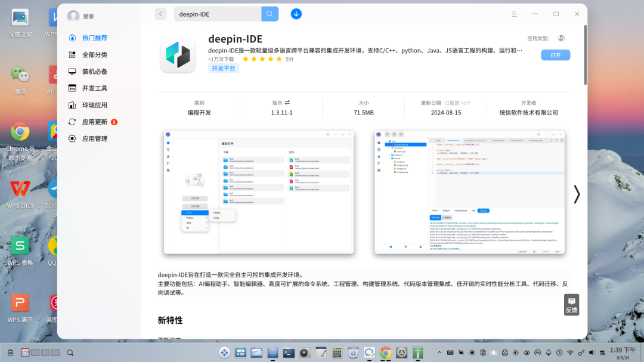The image size is (644, 362).
Task: Open the app store hamburger menu
Action: tap(514, 14)
